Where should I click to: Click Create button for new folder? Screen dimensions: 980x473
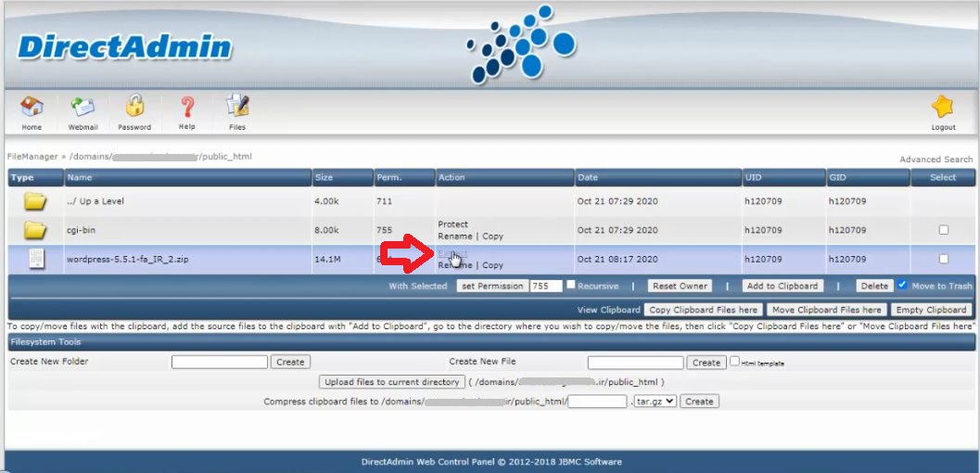[x=290, y=362]
